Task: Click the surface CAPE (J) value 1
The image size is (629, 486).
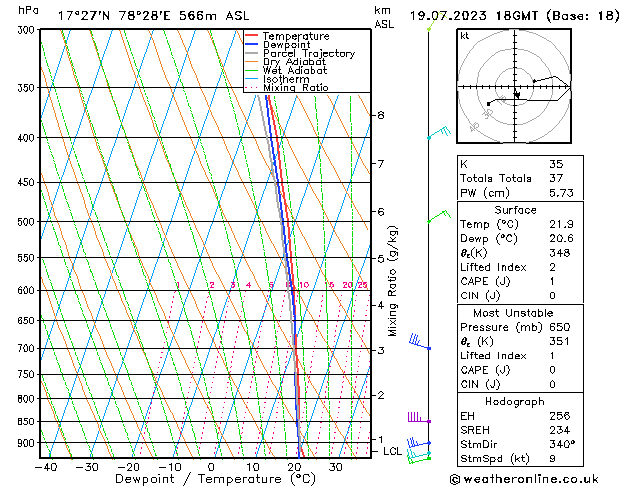Action: 552,281
